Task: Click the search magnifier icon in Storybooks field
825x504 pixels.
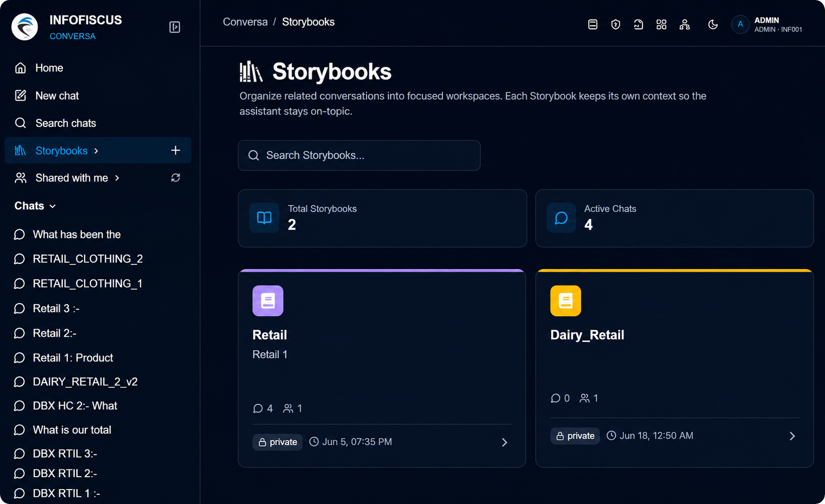Action: click(x=254, y=155)
